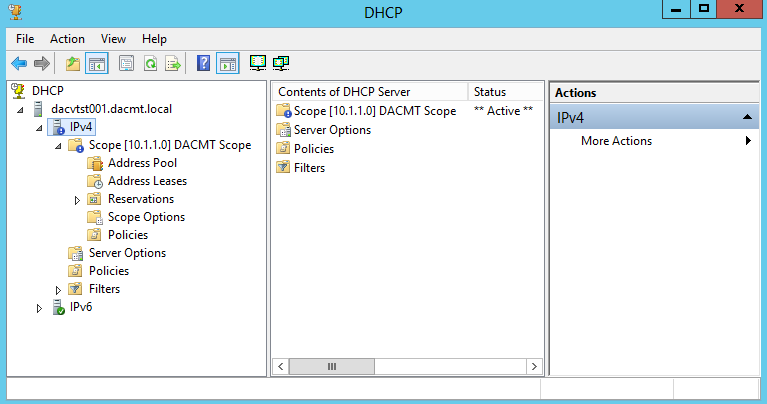Sort by the Status column header
The width and height of the screenshot is (767, 404).
tap(505, 92)
